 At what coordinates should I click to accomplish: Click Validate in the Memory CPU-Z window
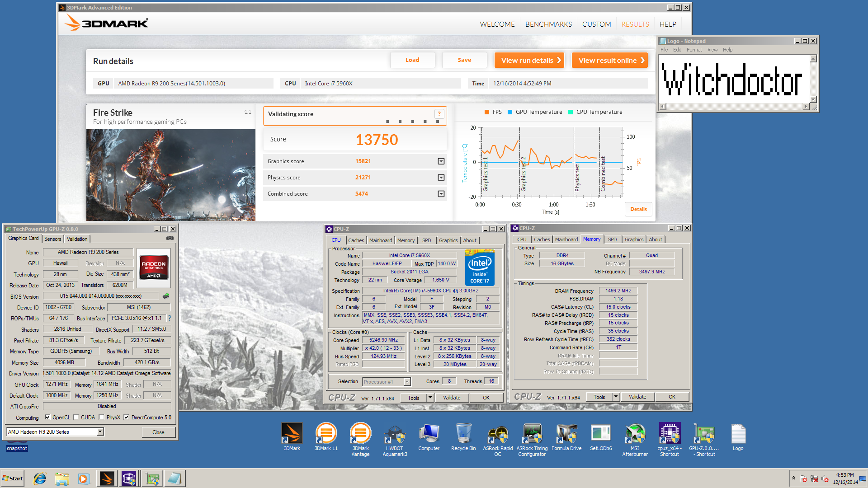point(637,397)
